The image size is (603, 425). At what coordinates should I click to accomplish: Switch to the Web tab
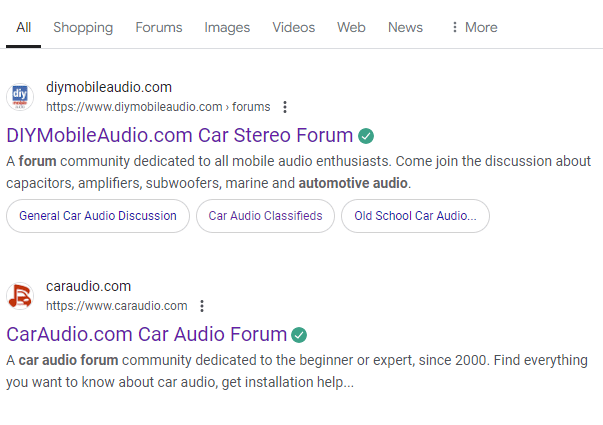[x=351, y=27]
